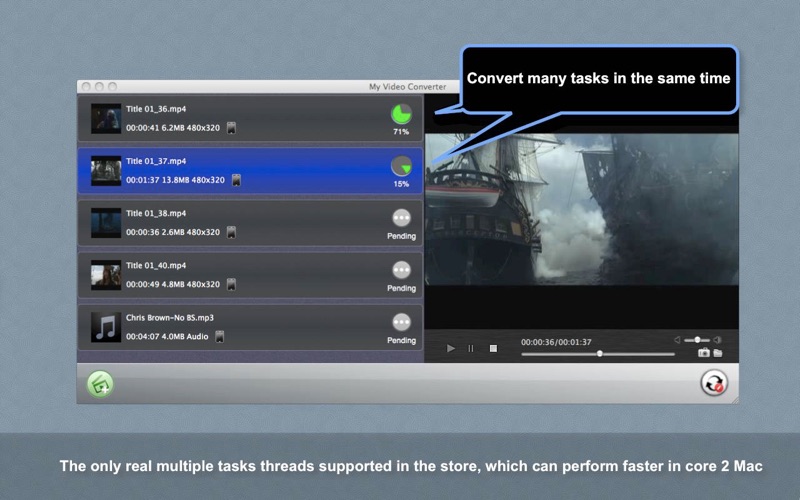Screen dimensions: 800x500
Task: Click the Pending status icon for Title 01_38.mp4
Action: pos(401,218)
